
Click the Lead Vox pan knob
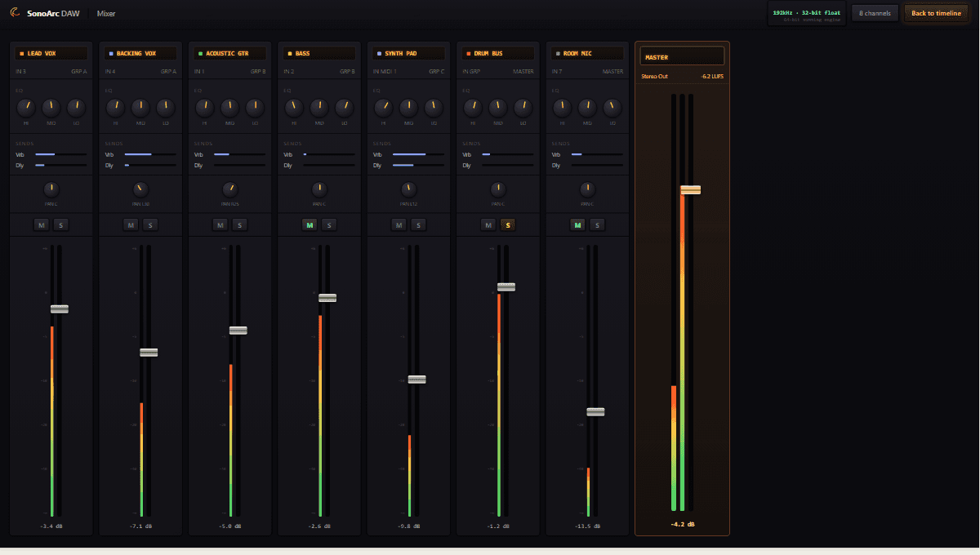click(x=51, y=189)
